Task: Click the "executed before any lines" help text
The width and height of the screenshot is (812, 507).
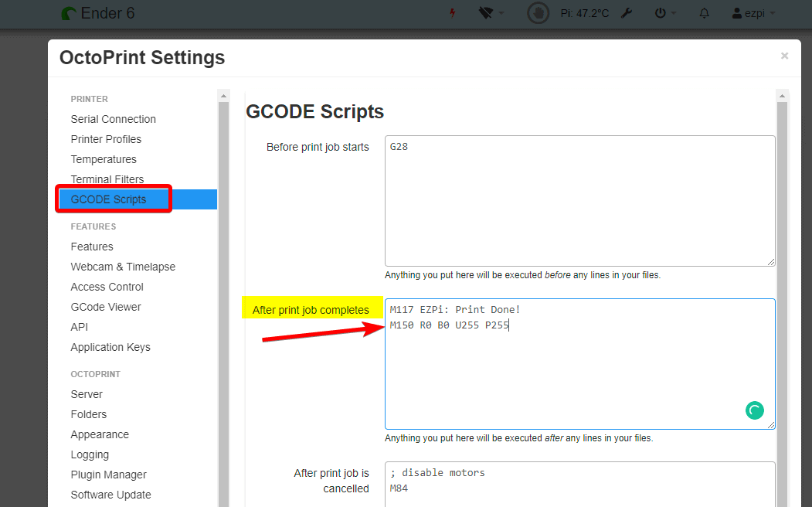Action: [x=522, y=275]
